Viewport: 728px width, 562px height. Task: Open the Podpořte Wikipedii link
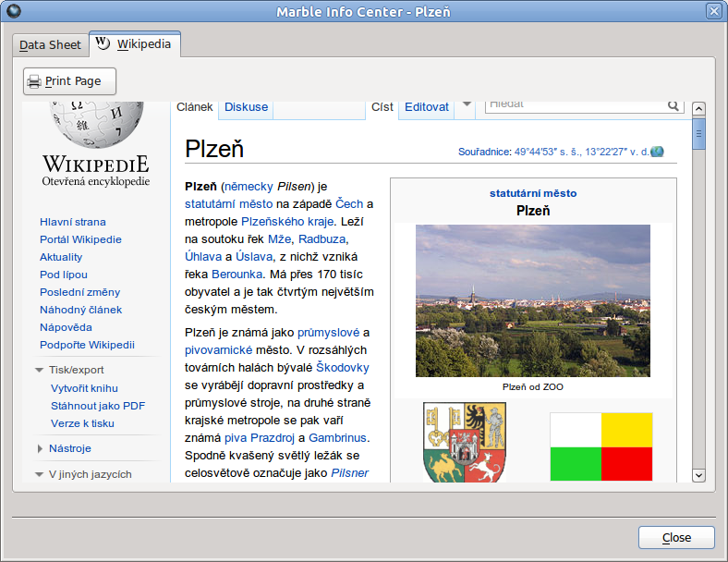click(x=87, y=345)
